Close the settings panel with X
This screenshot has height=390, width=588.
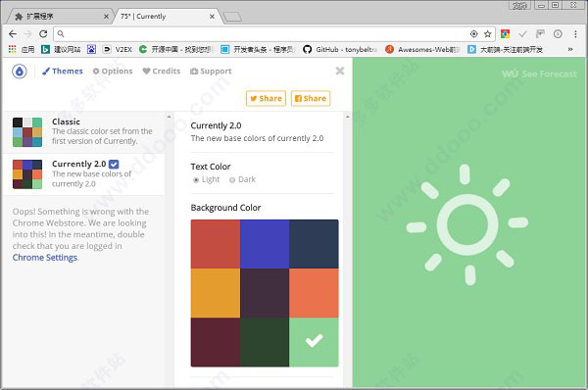(x=340, y=71)
